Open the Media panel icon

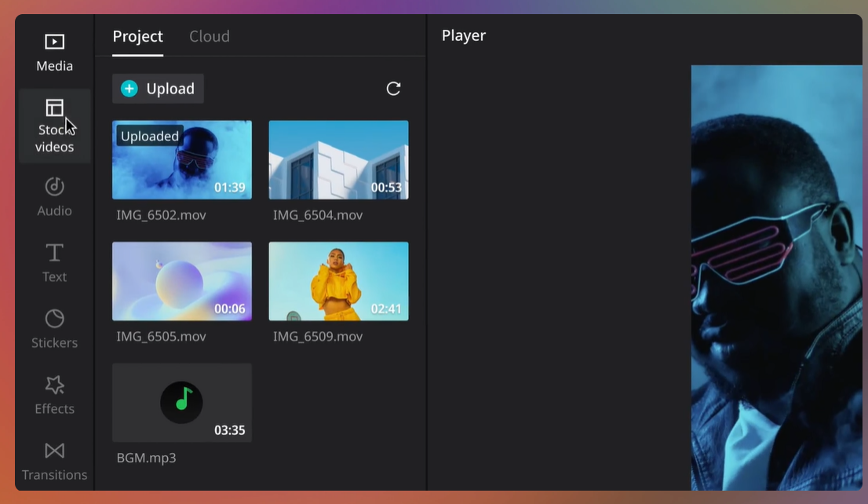[x=54, y=42]
